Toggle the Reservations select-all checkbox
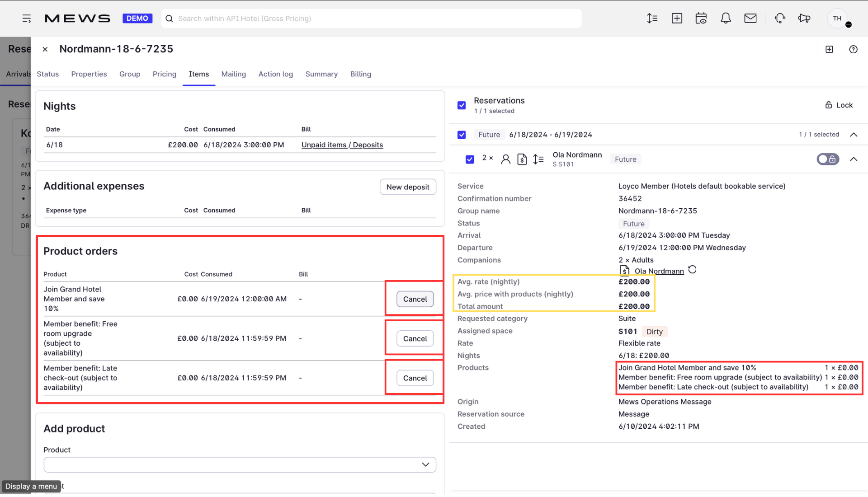 [x=462, y=105]
